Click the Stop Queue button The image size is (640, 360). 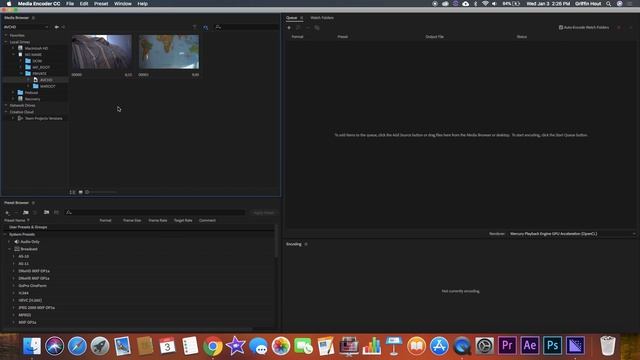coord(619,27)
